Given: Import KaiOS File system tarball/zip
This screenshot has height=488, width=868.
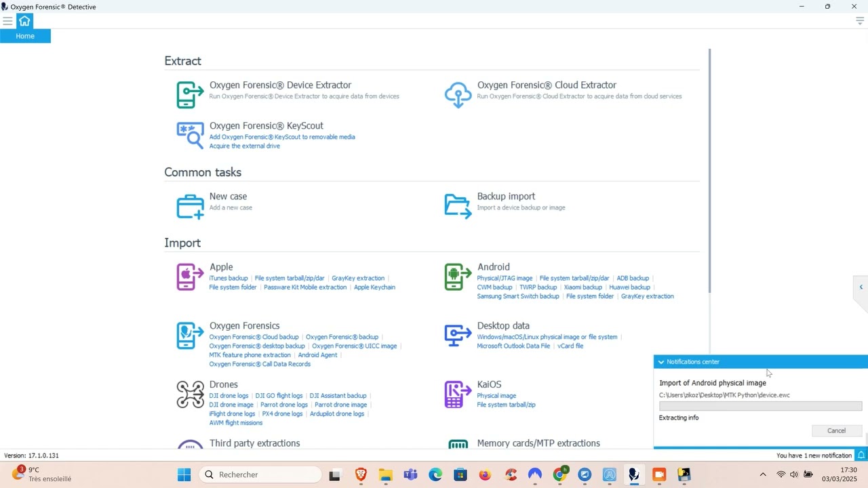Looking at the screenshot, I should tap(506, 405).
